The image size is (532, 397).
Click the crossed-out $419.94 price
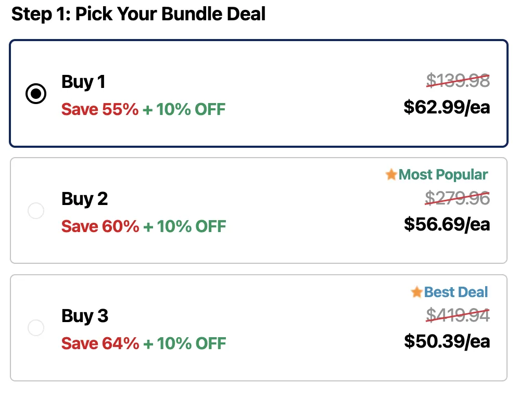click(x=458, y=315)
